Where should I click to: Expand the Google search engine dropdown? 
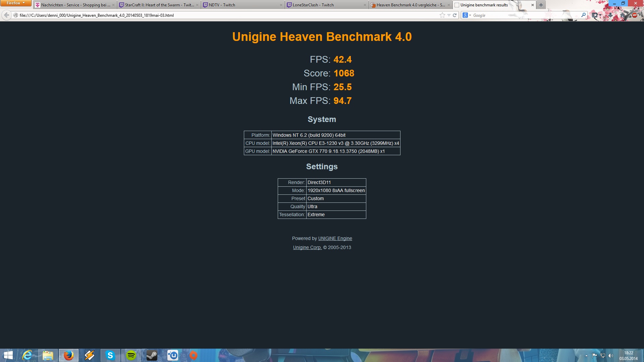point(467,15)
